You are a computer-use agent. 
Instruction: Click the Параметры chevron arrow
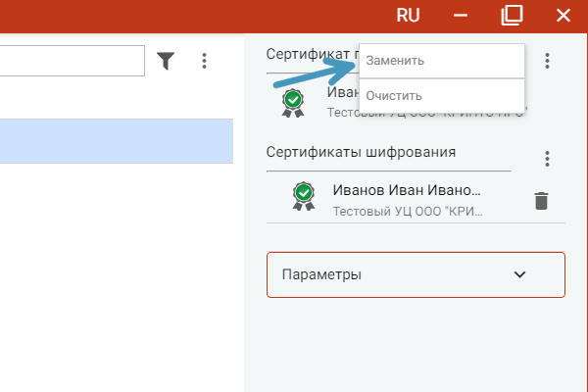pos(519,274)
